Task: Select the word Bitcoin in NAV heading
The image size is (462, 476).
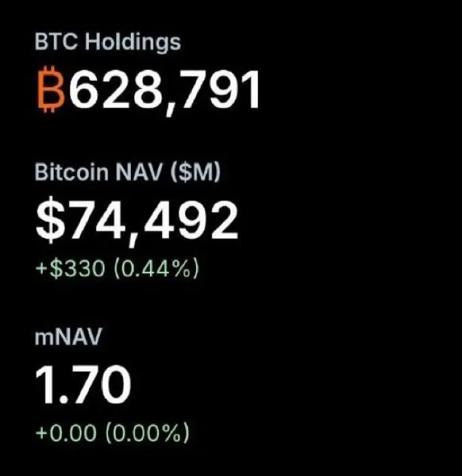Action: tap(72, 172)
